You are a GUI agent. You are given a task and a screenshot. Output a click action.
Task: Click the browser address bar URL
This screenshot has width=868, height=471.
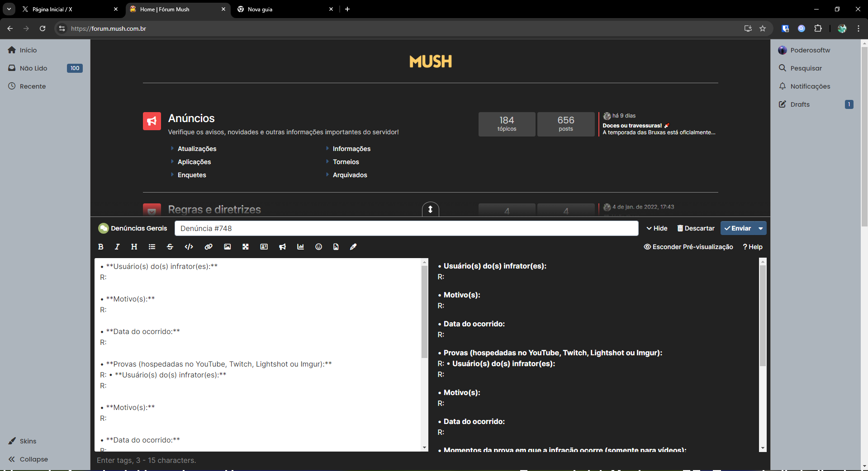(x=109, y=28)
